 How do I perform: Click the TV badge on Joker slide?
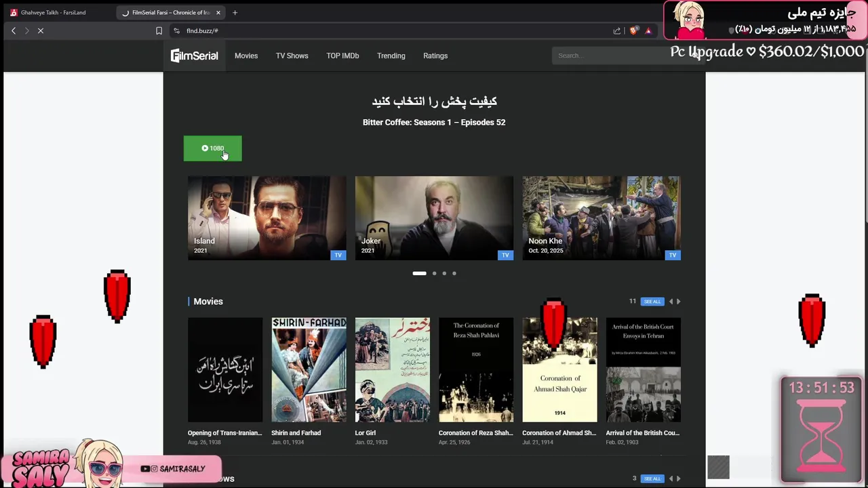(505, 255)
